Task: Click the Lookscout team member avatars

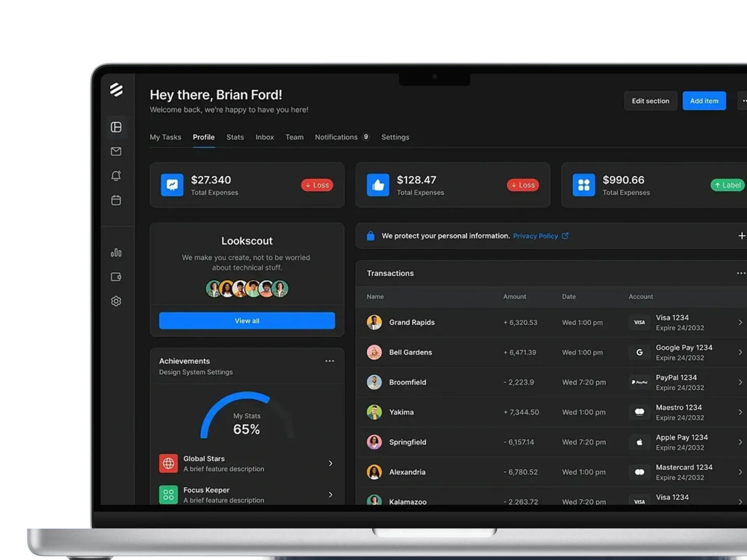Action: (x=247, y=289)
